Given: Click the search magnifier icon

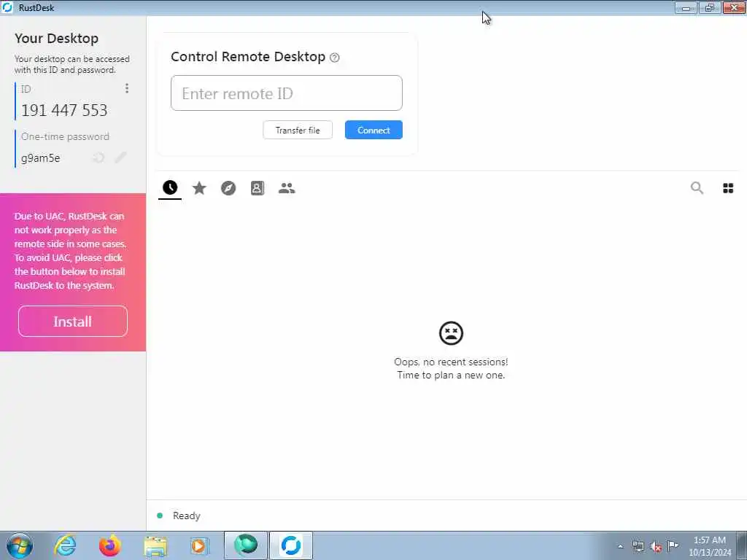Looking at the screenshot, I should [x=697, y=188].
